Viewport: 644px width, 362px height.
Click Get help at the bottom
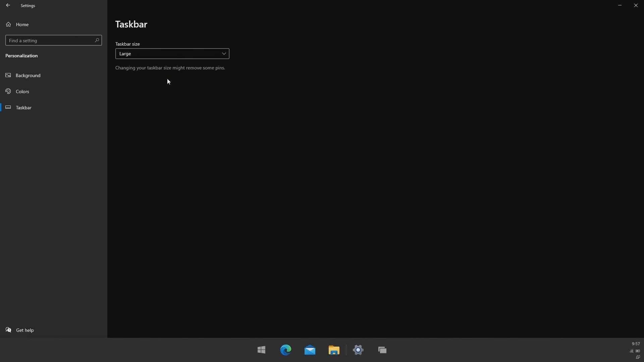(x=24, y=330)
